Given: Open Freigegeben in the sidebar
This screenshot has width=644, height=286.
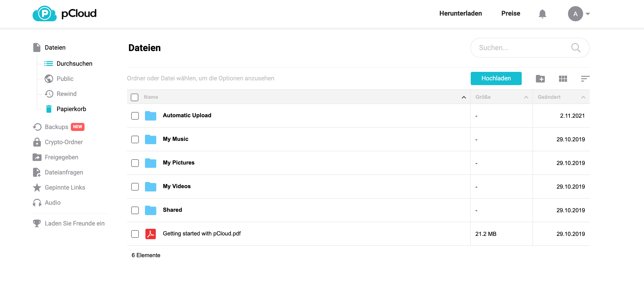Looking at the screenshot, I should (x=62, y=157).
